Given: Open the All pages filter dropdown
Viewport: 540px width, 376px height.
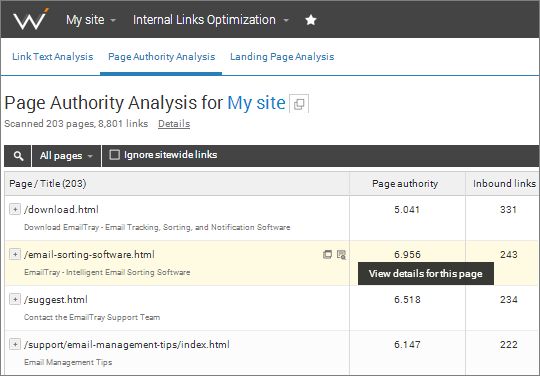Looking at the screenshot, I should pyautogui.click(x=66, y=156).
